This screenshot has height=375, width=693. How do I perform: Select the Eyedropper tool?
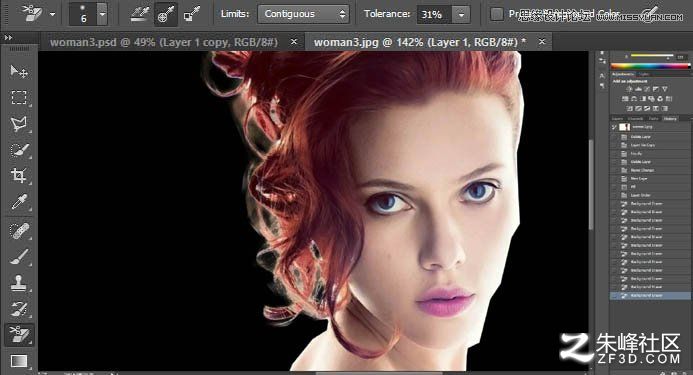[x=18, y=202]
